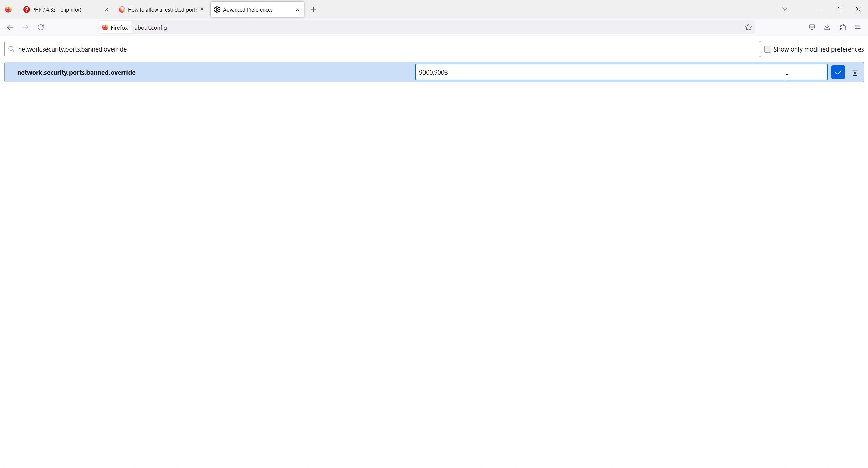Go back to the previous page
This screenshot has width=868, height=468.
(10, 27)
